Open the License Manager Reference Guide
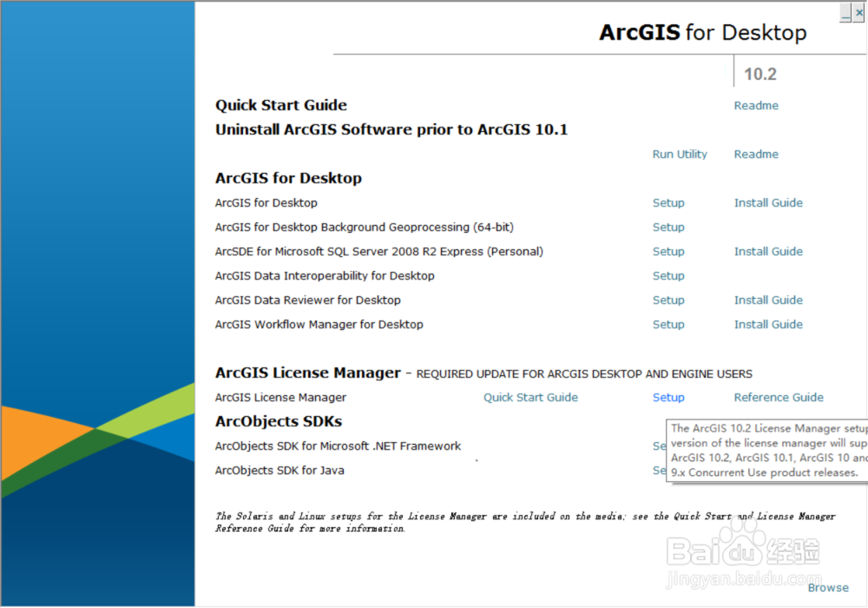The width and height of the screenshot is (868, 608). pos(779,397)
